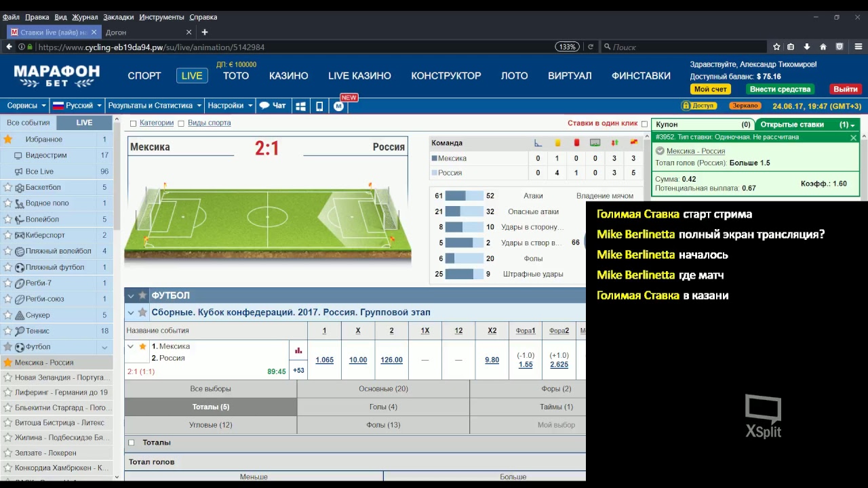Open the Журнал browser menu
This screenshot has width=868, height=488.
click(x=85, y=17)
